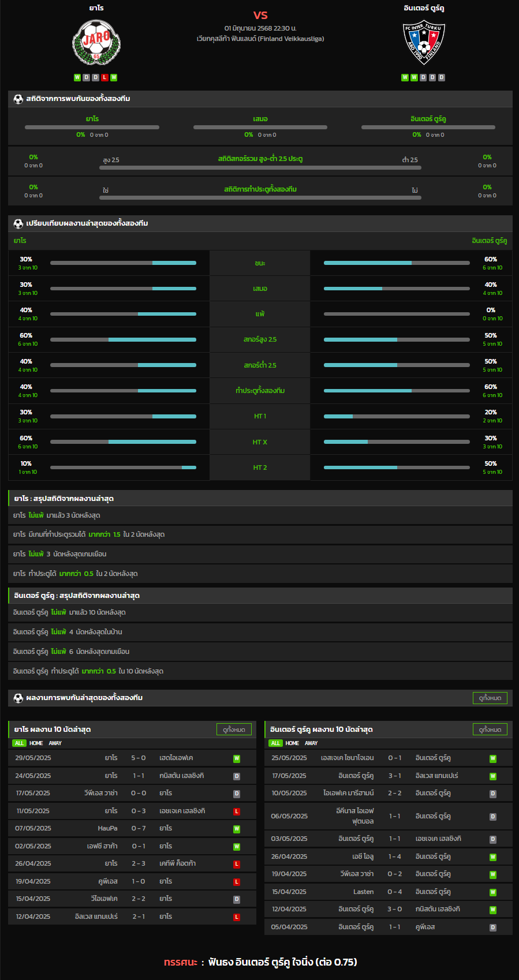
Task: Click the 5 - 0 score on Jaro 29/05/2025 row
Action: [x=139, y=758]
